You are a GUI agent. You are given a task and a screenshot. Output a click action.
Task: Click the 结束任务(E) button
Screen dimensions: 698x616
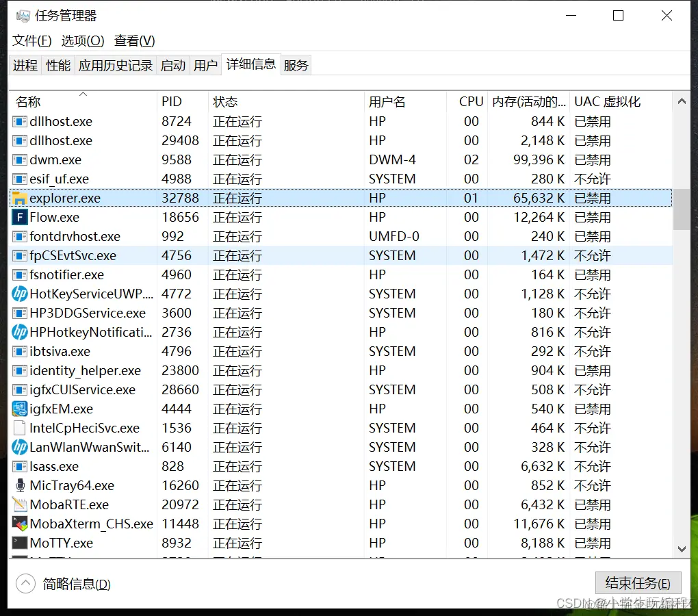(x=638, y=582)
